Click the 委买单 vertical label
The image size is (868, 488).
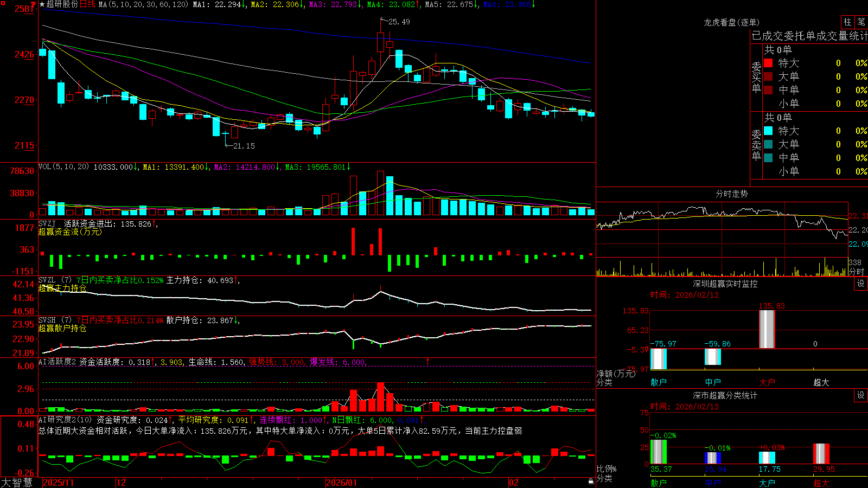(x=756, y=77)
